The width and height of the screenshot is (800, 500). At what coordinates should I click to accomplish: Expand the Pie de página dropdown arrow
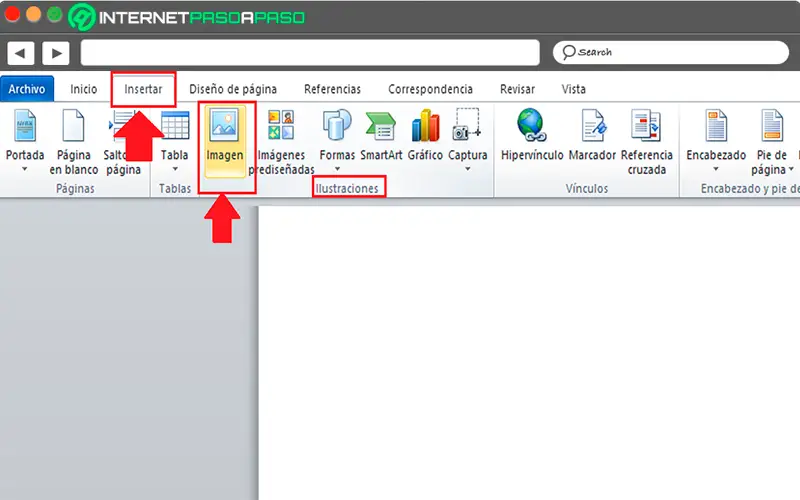coord(791,169)
